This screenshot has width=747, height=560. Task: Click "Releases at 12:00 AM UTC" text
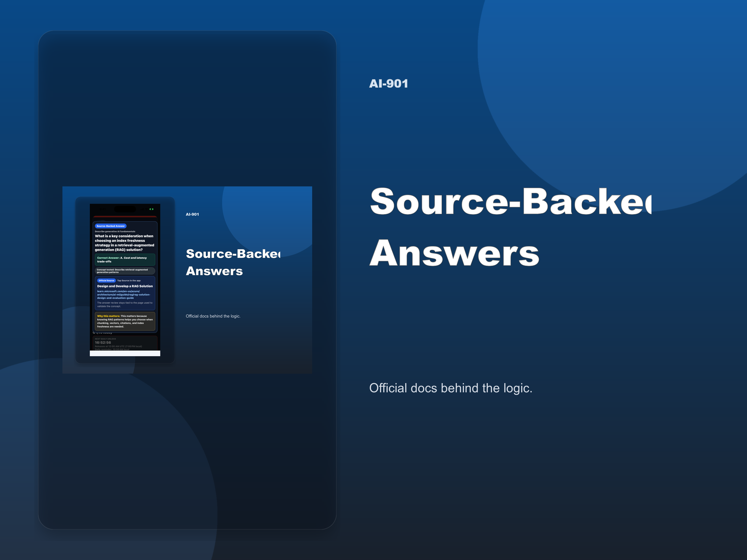point(118,346)
